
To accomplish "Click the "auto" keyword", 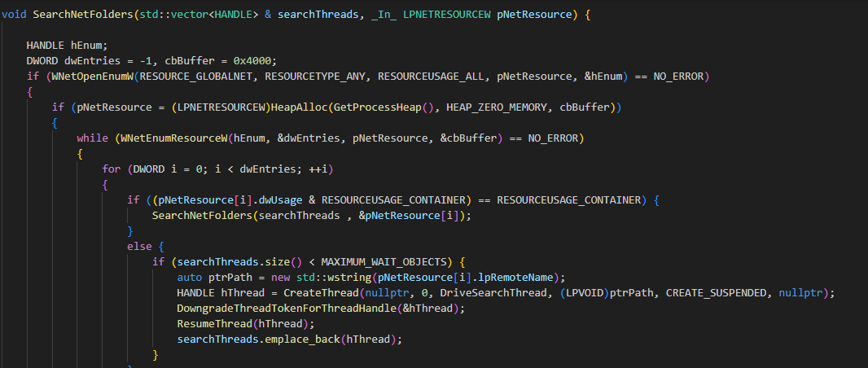I will coord(190,278).
